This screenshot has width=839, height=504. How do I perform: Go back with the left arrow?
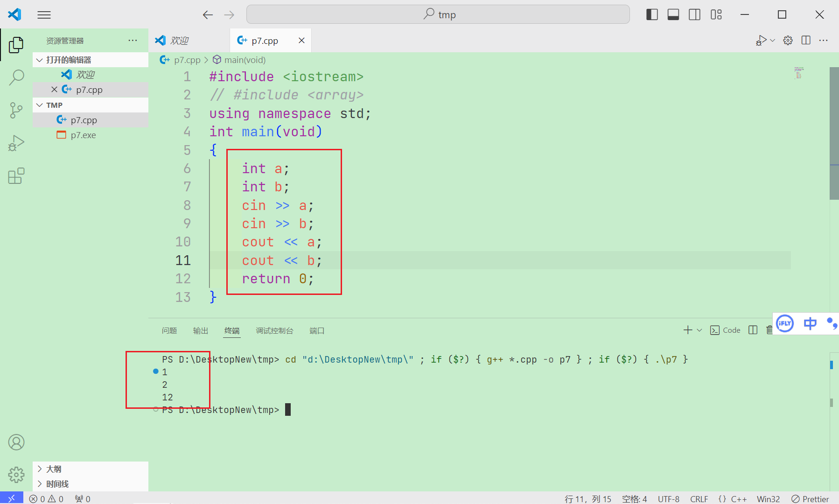[208, 15]
